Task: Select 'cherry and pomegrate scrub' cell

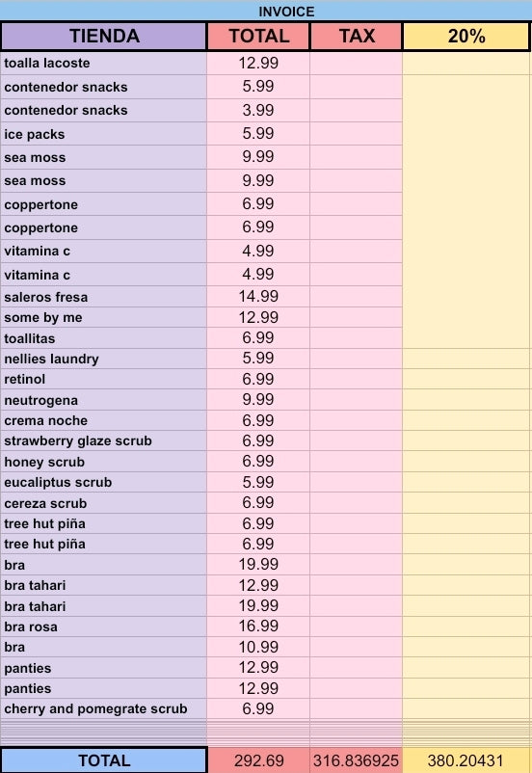Action: [x=103, y=708]
